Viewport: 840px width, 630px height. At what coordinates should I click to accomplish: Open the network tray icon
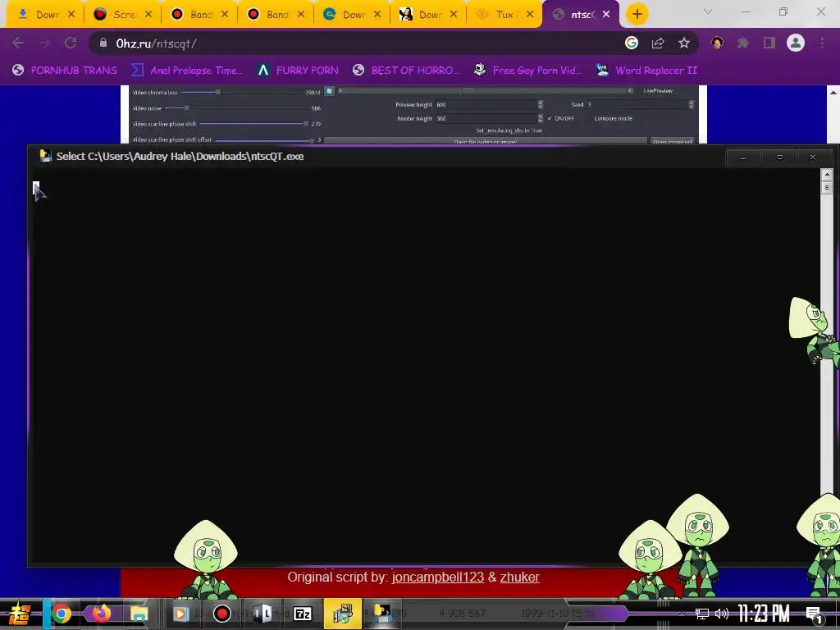click(x=702, y=614)
